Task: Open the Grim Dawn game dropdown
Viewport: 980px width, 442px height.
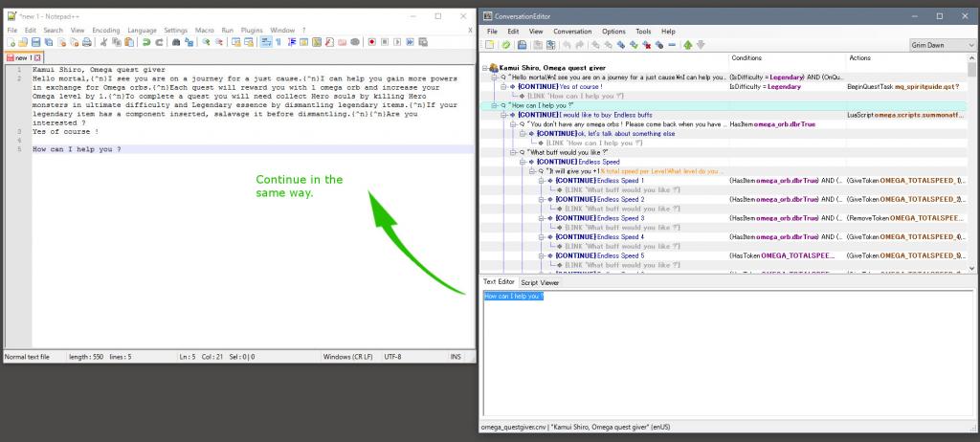Action: tap(942, 45)
